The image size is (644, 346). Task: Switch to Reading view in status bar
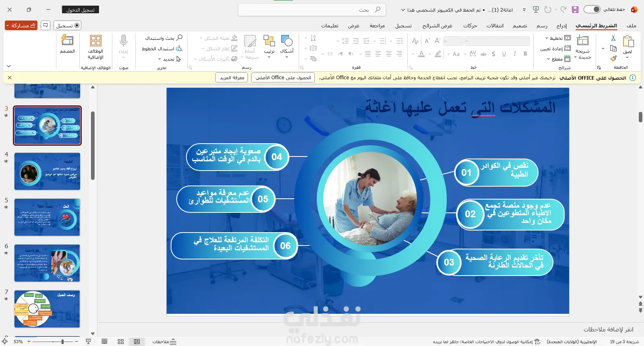pyautogui.click(x=105, y=342)
